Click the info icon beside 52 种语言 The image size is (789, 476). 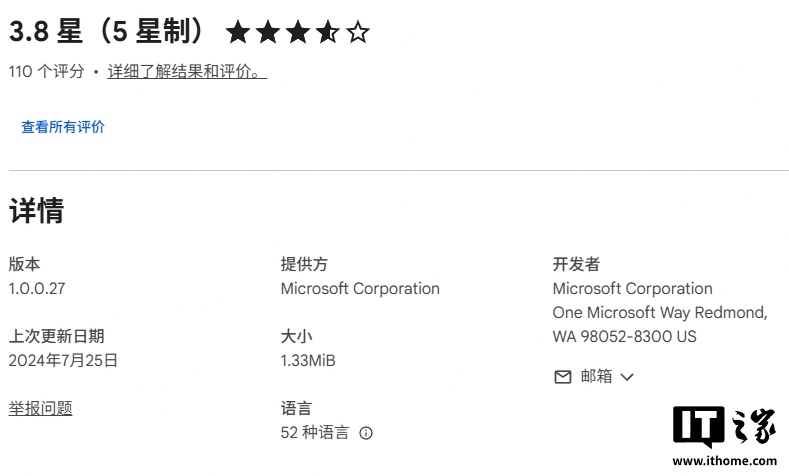366,433
